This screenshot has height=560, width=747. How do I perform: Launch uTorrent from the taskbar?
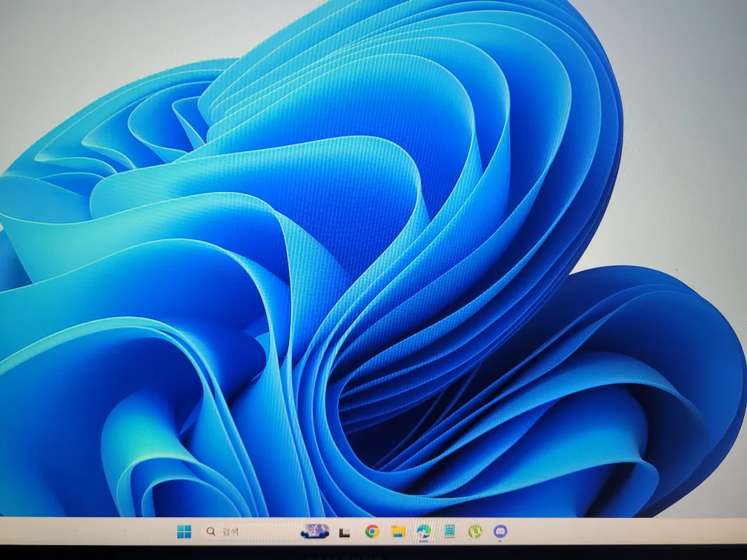pyautogui.click(x=475, y=531)
